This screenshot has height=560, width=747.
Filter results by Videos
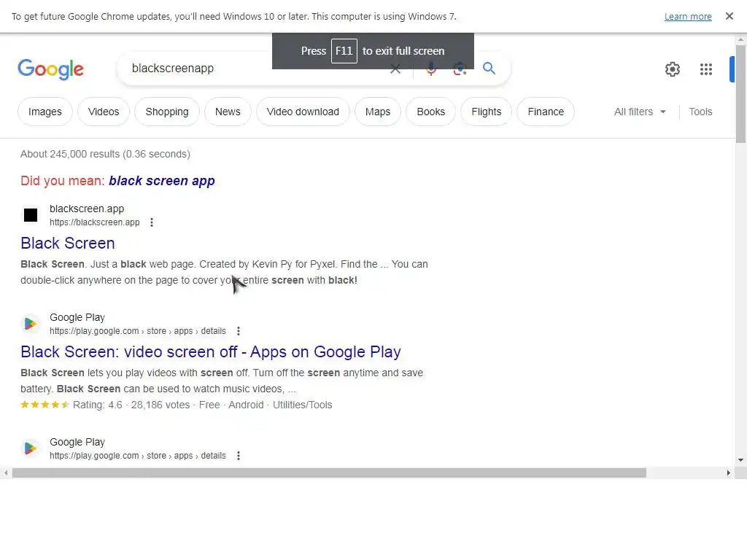(x=104, y=112)
